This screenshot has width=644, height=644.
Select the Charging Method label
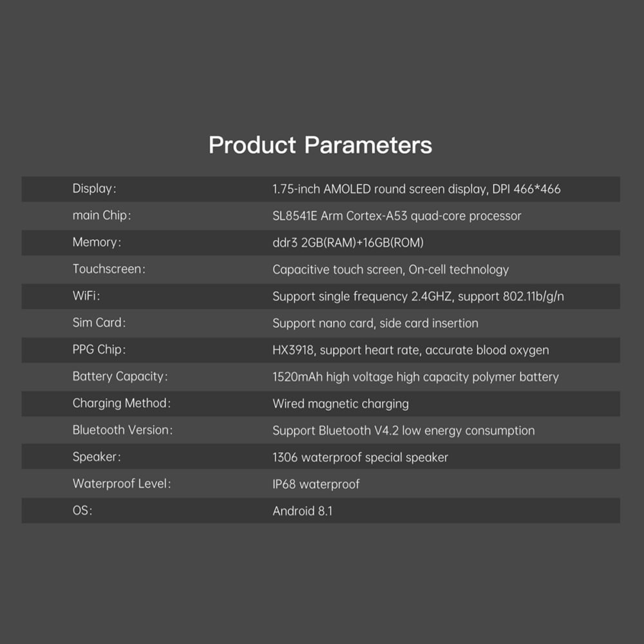click(122, 403)
